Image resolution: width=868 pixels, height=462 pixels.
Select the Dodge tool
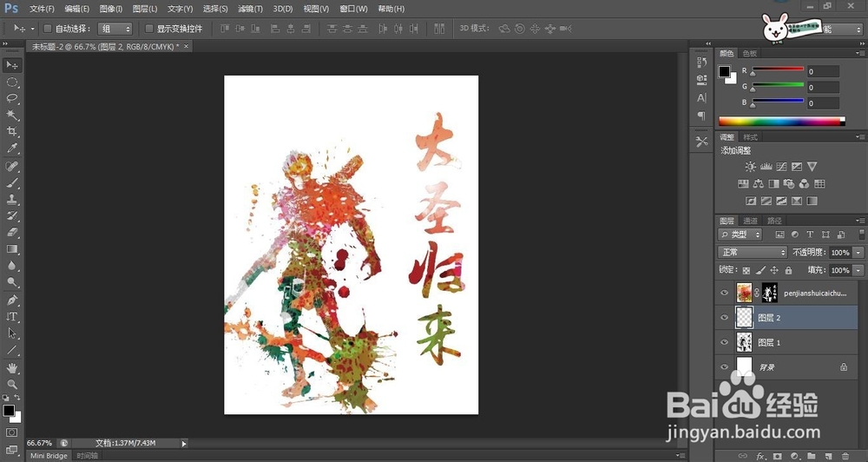pos(12,282)
